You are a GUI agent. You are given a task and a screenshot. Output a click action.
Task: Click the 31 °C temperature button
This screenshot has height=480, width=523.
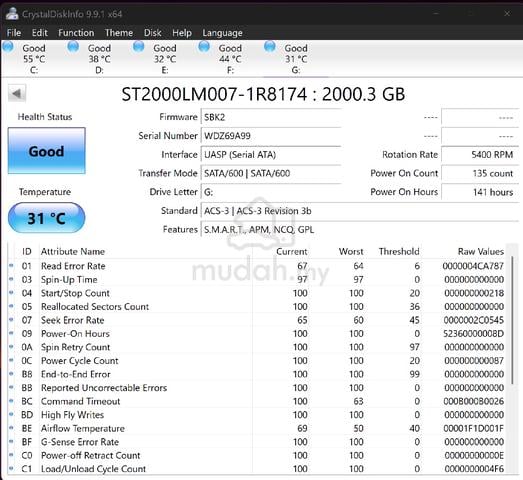click(x=47, y=218)
